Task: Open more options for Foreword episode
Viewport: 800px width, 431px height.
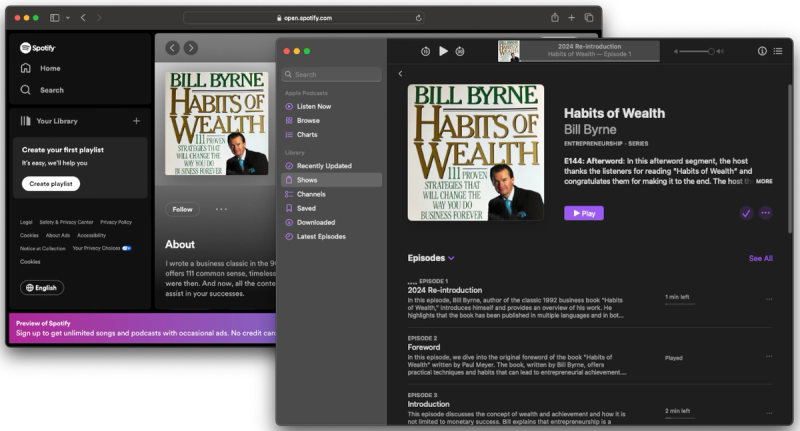Action: coord(769,357)
